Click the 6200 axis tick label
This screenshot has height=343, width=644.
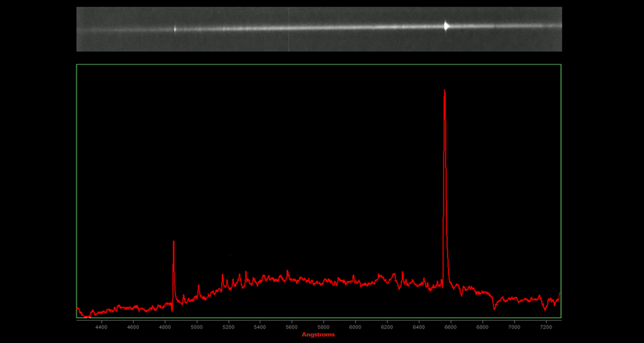coord(387,327)
